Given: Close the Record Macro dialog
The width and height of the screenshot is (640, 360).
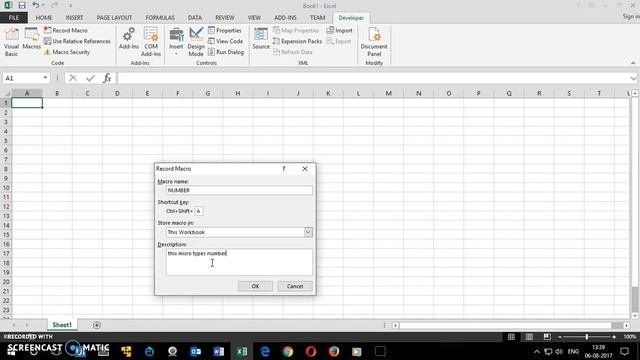Looking at the screenshot, I should pos(305,169).
